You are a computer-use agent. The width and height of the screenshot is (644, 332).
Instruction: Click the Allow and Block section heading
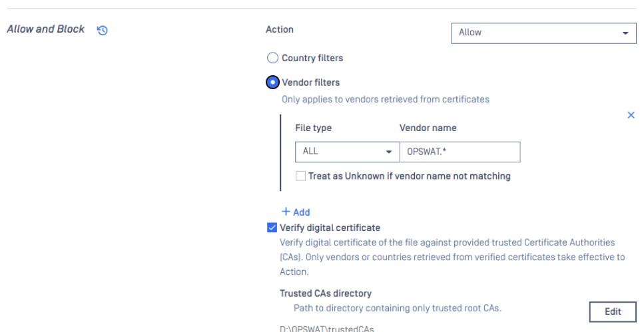45,29
